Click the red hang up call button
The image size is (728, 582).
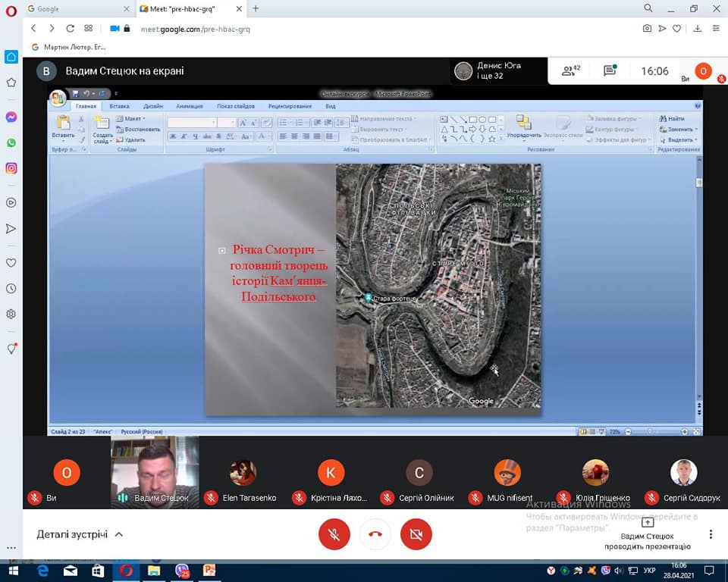pos(375,534)
